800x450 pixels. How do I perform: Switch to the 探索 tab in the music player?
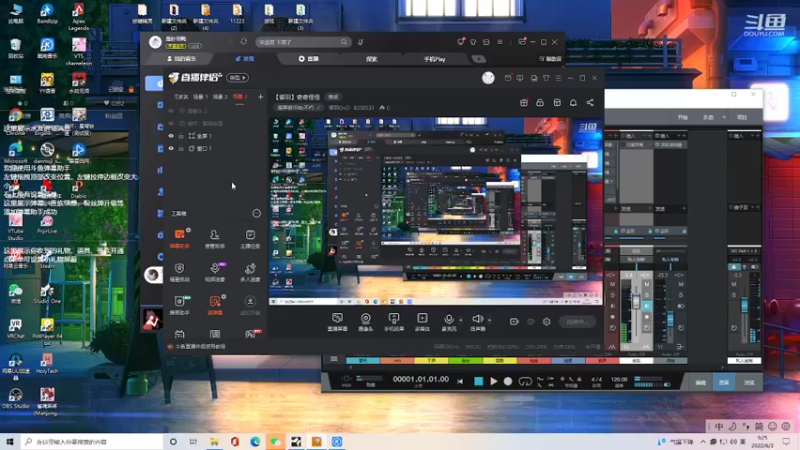[371, 59]
